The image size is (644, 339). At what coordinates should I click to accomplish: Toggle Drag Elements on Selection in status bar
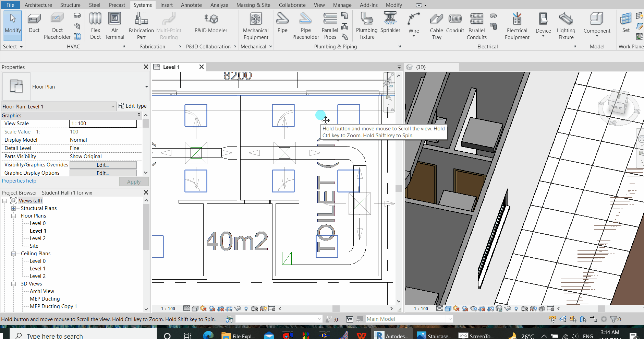tap(594, 319)
